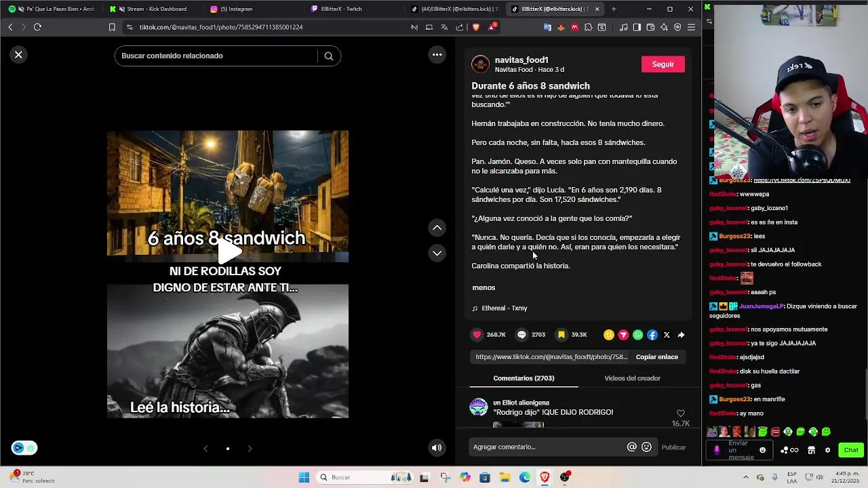This screenshot has height=488, width=868.
Task: Reload the page in Brave
Action: 37,27
